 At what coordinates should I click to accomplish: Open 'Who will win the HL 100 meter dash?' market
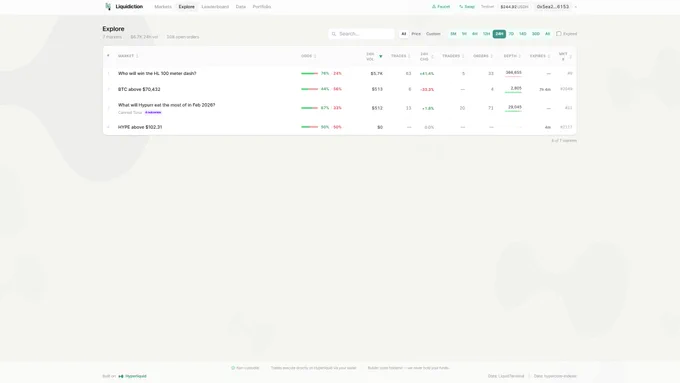tap(157, 73)
